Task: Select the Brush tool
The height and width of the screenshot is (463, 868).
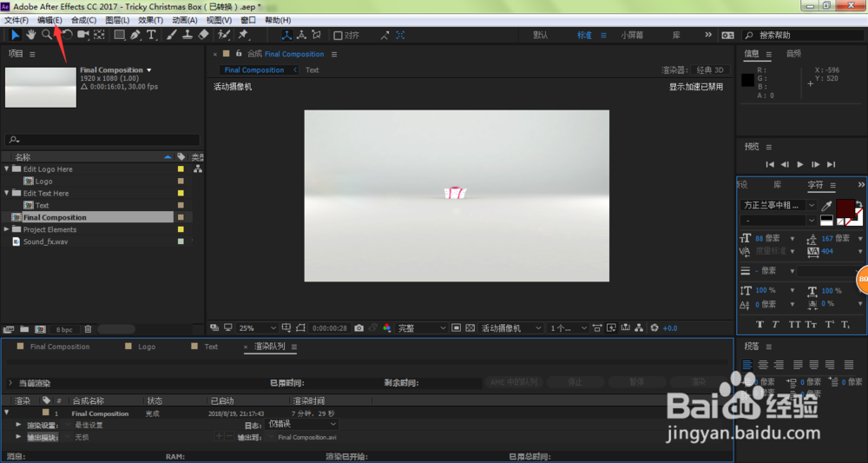Action: [172, 35]
